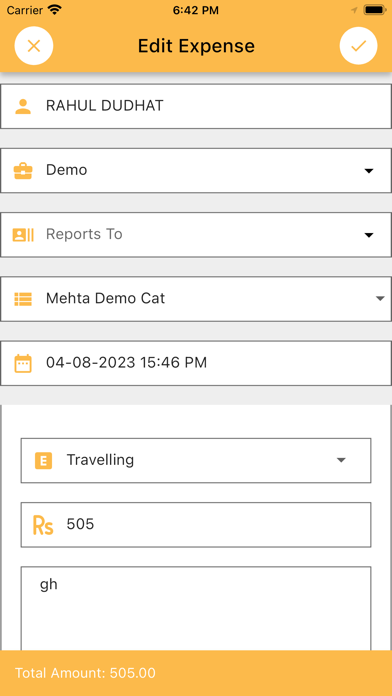The width and height of the screenshot is (392, 696).
Task: Expand the Mehta Demo Cat dropdown arrow
Action: pos(380,299)
